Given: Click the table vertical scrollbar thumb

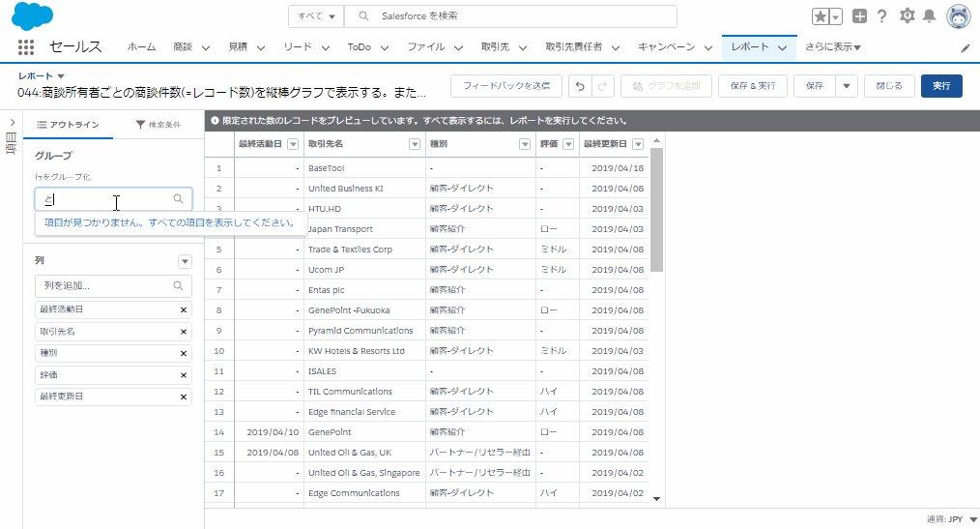Looking at the screenshot, I should pyautogui.click(x=656, y=210).
